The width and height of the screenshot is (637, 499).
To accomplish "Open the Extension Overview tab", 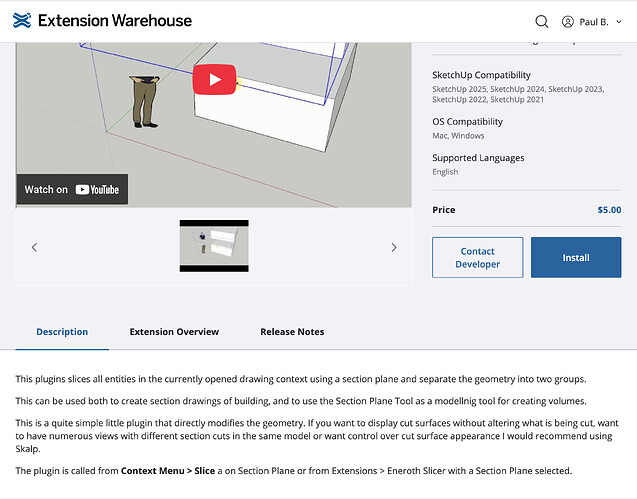I will [x=174, y=332].
